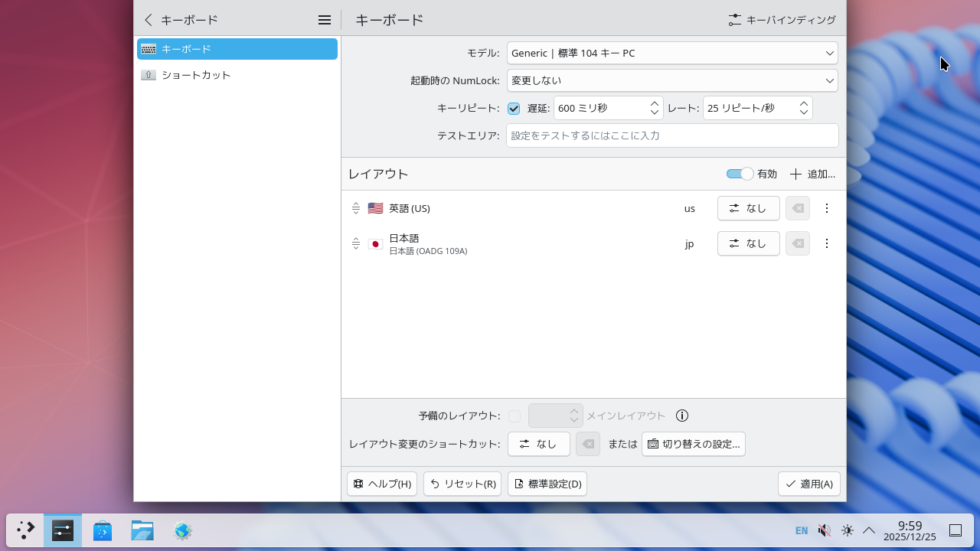Disable the 有効 layouts toggle switch
The width and height of the screenshot is (980, 551).
740,174
